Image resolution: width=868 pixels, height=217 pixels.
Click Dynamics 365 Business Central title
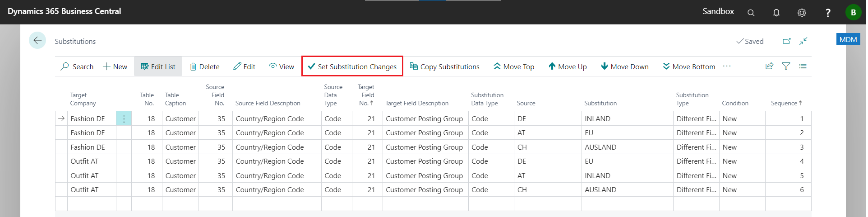click(x=64, y=11)
